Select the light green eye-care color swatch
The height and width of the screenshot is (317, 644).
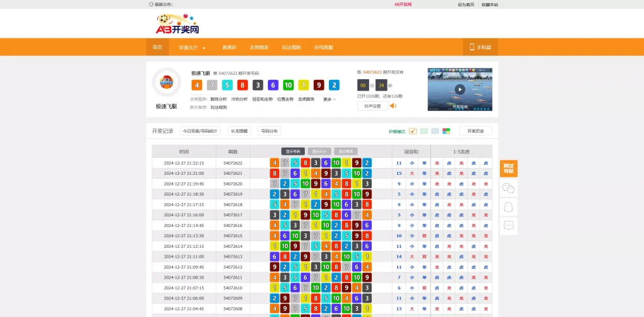(424, 131)
